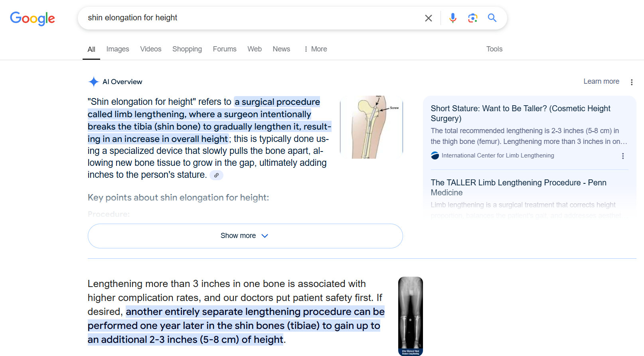Open AI Overview three-dot options menu
644x356 pixels.
point(631,82)
